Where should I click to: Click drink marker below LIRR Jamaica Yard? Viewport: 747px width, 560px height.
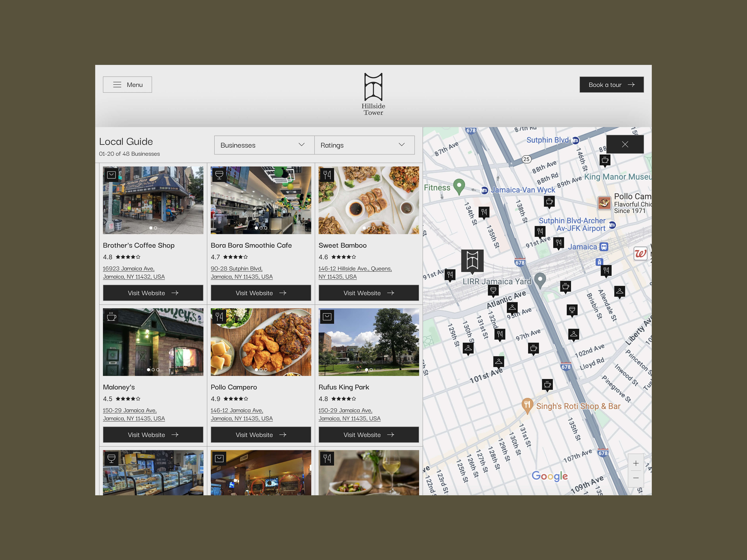(x=493, y=290)
